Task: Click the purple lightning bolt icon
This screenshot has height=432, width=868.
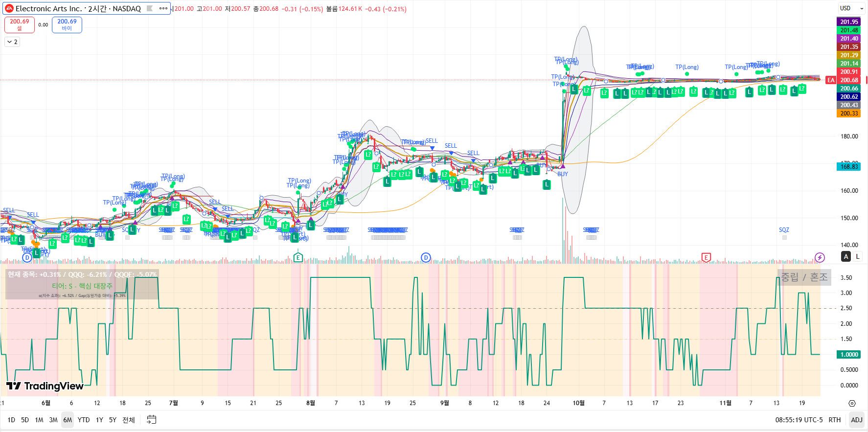Action: [820, 257]
